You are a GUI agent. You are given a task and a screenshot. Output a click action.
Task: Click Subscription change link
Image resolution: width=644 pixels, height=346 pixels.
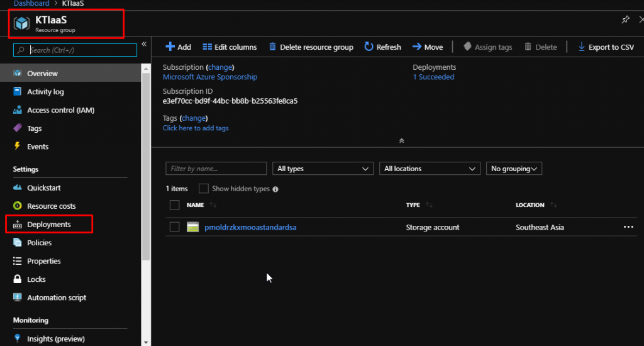220,67
